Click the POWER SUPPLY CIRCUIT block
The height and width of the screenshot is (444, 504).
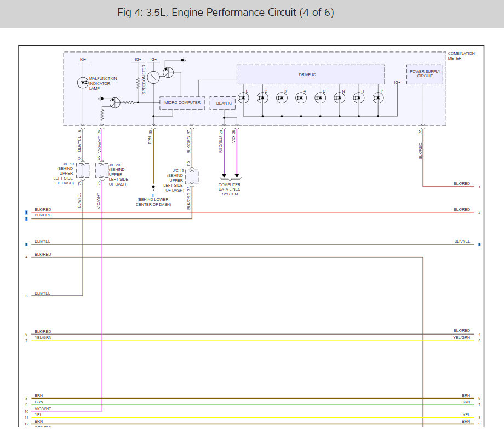[425, 74]
